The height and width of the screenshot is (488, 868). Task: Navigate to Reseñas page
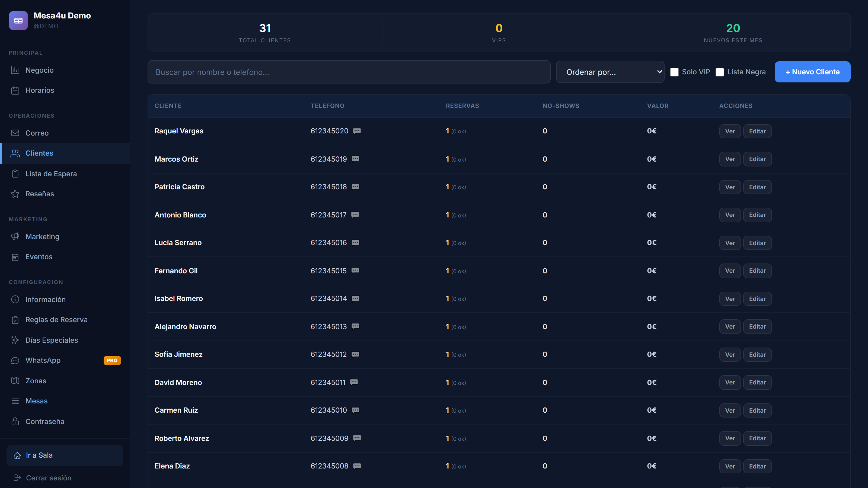point(65,194)
